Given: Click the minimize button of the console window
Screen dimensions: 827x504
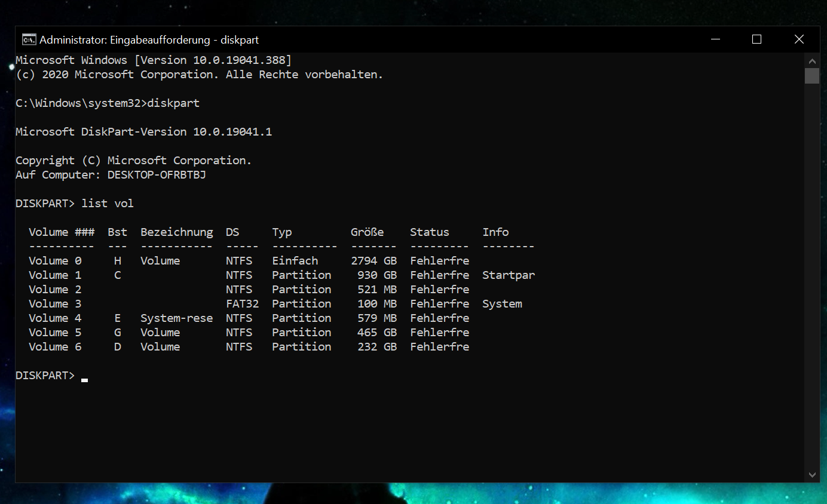Looking at the screenshot, I should pyautogui.click(x=715, y=39).
